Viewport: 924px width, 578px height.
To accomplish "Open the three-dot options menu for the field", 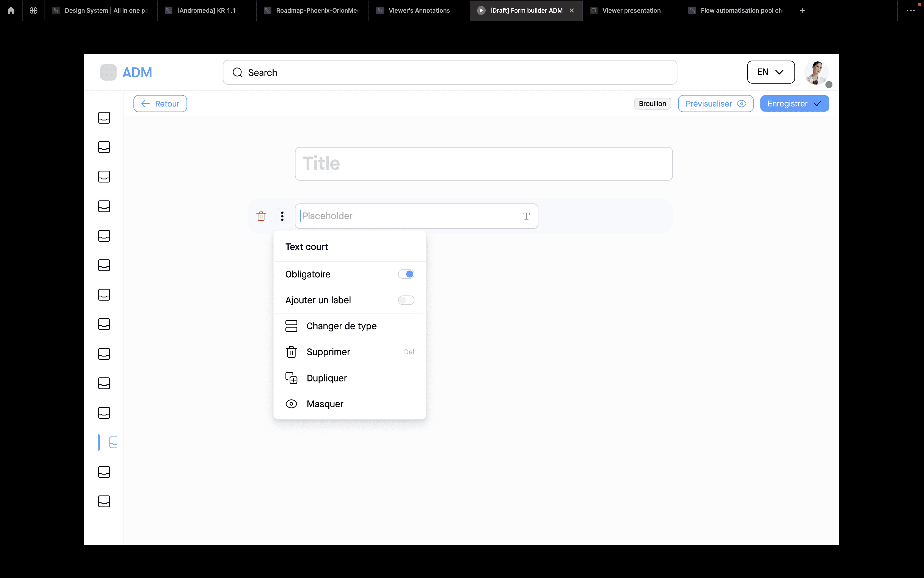I will 282,216.
